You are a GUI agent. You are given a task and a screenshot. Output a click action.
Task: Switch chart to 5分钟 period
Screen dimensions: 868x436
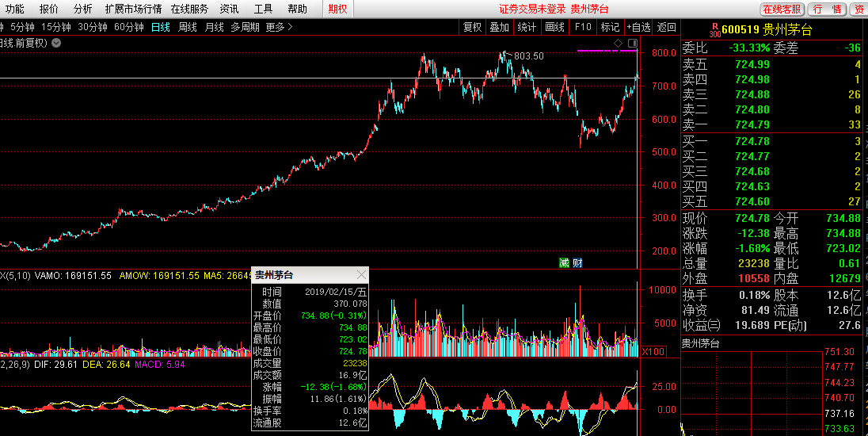click(22, 27)
